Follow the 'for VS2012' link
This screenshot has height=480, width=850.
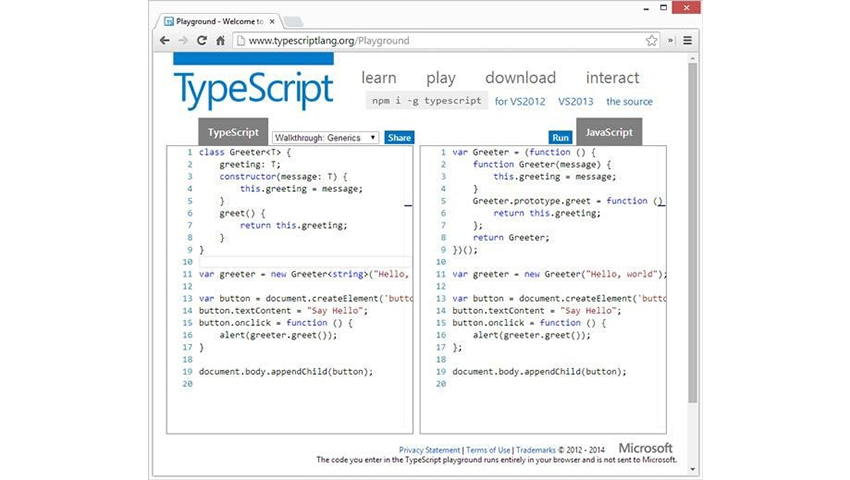point(522,101)
